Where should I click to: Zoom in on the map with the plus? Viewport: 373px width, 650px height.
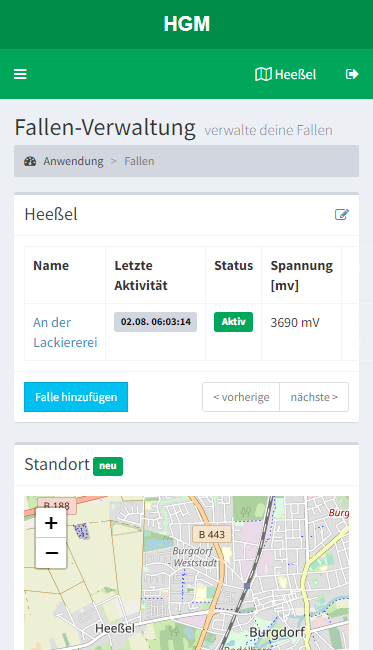(51, 523)
